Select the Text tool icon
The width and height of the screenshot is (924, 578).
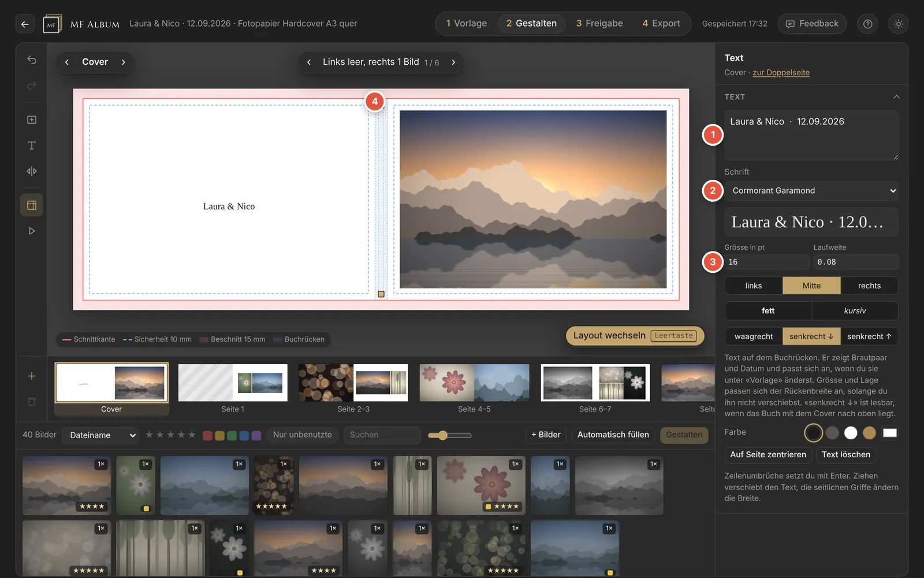32,146
